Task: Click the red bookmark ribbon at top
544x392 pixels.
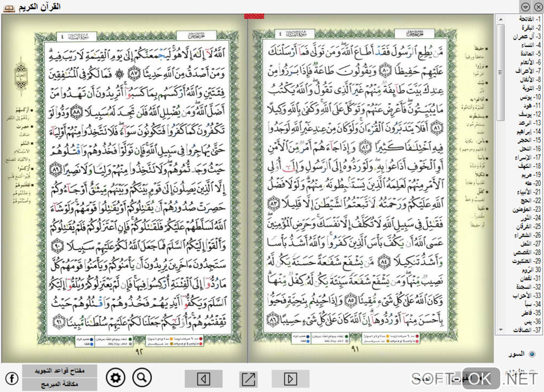Action: (254, 16)
